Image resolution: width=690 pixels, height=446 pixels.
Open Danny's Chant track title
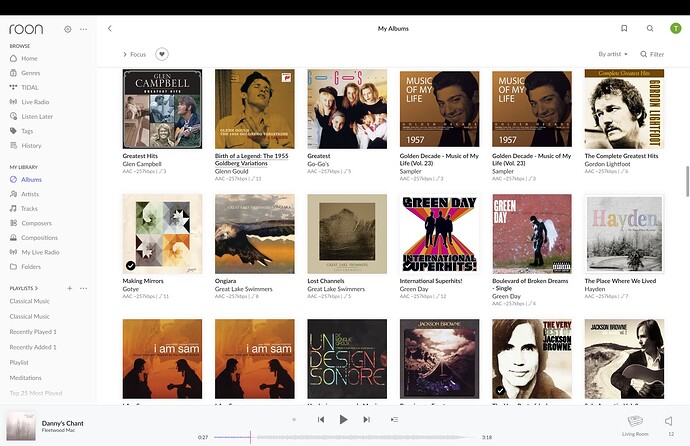coord(62,423)
